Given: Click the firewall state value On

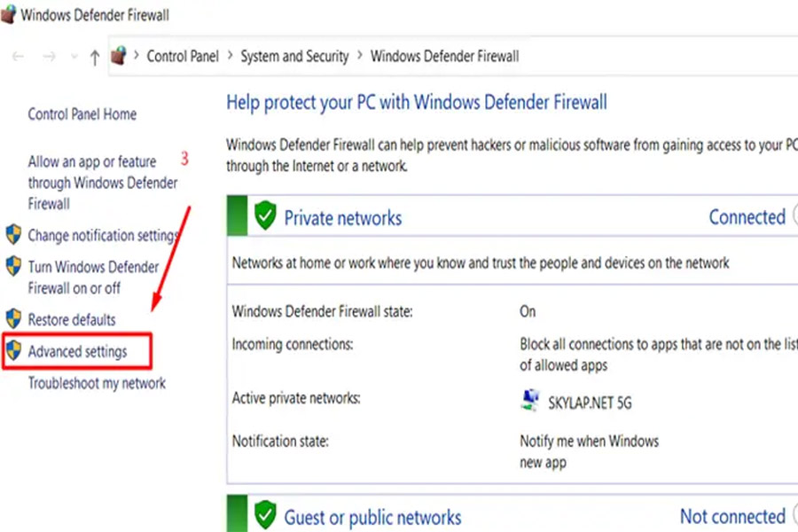Looking at the screenshot, I should pos(528,311).
